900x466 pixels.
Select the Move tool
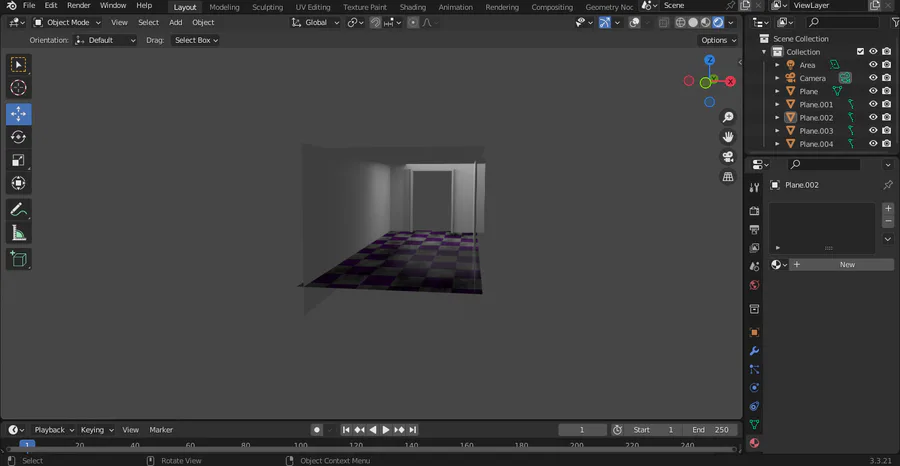(18, 114)
